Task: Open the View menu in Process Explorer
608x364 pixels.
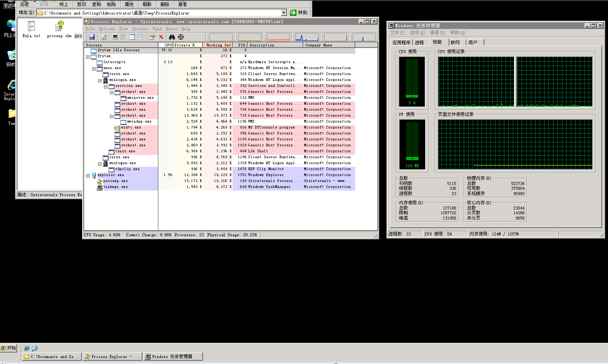Action: tap(123, 29)
